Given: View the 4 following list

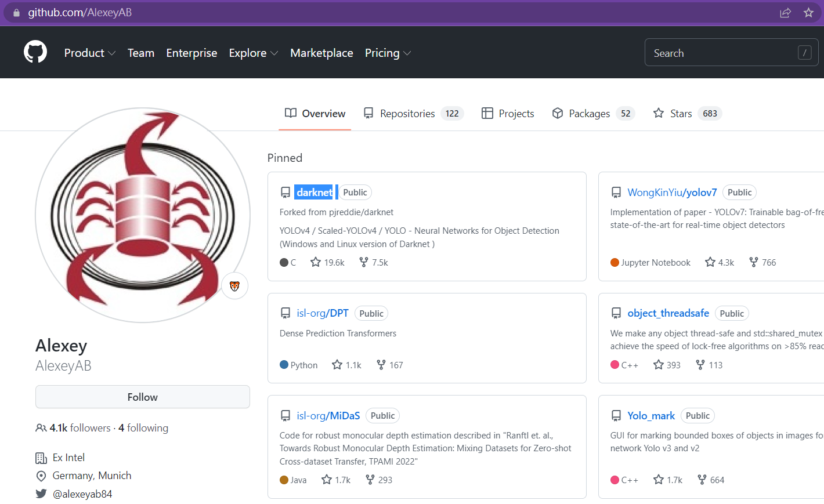Looking at the screenshot, I should (x=143, y=428).
